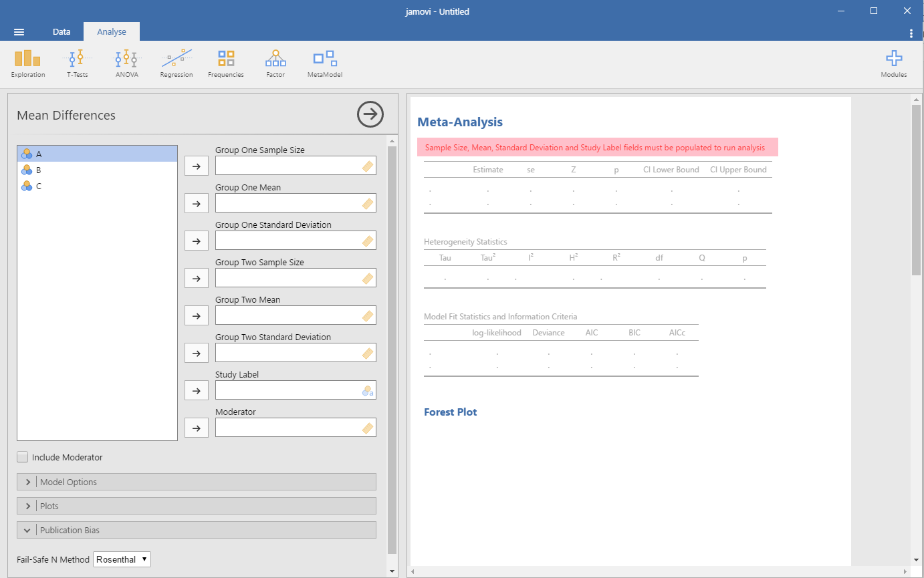Select variable B in the list
Screen dimensions: 924x578
point(98,170)
